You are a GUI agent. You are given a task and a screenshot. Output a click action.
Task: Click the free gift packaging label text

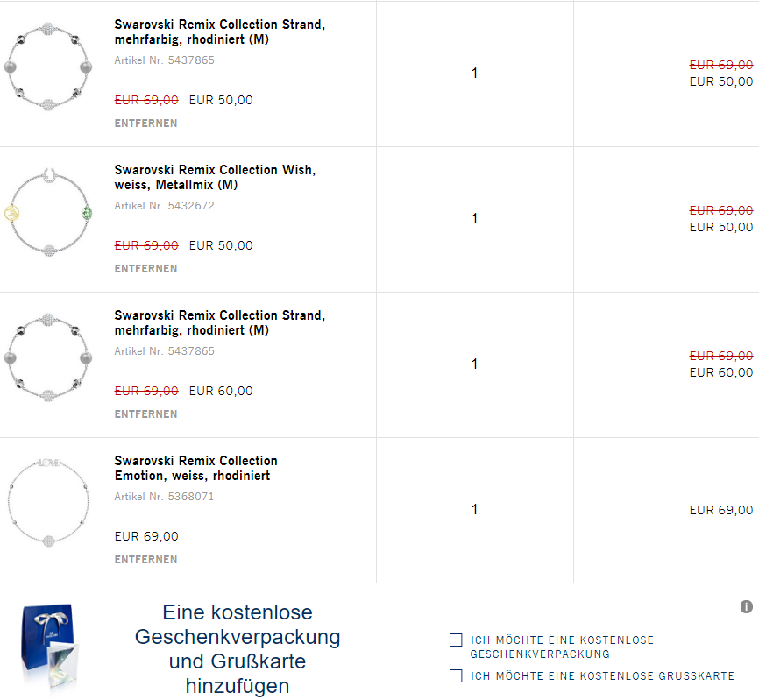[x=562, y=647]
